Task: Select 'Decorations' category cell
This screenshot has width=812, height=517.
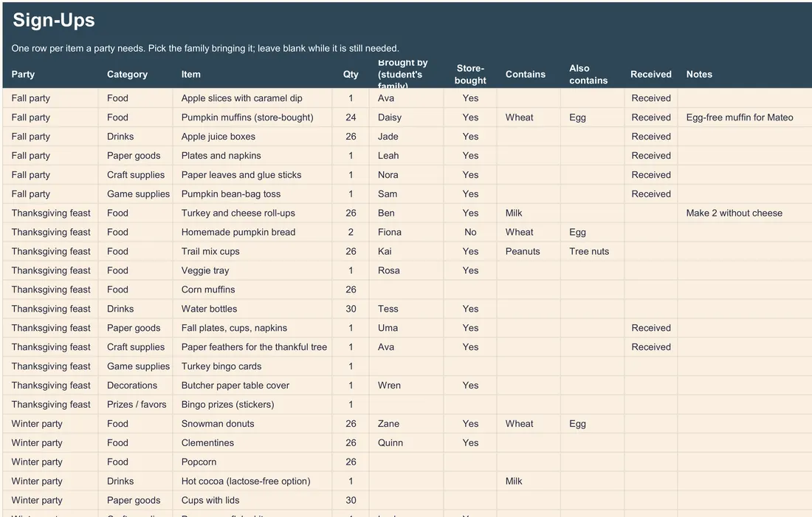Action: pyautogui.click(x=135, y=386)
